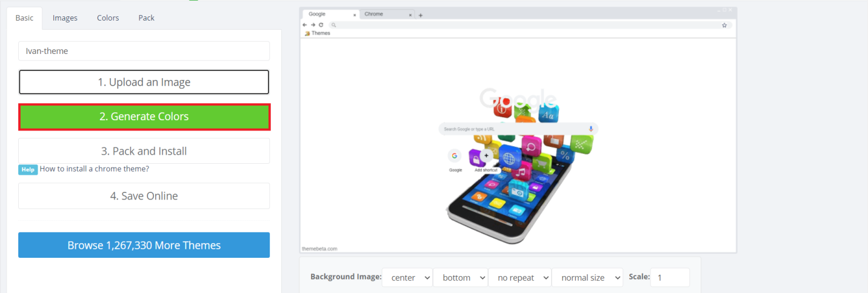Click the new tab plus icon in preview

pyautogui.click(x=421, y=15)
